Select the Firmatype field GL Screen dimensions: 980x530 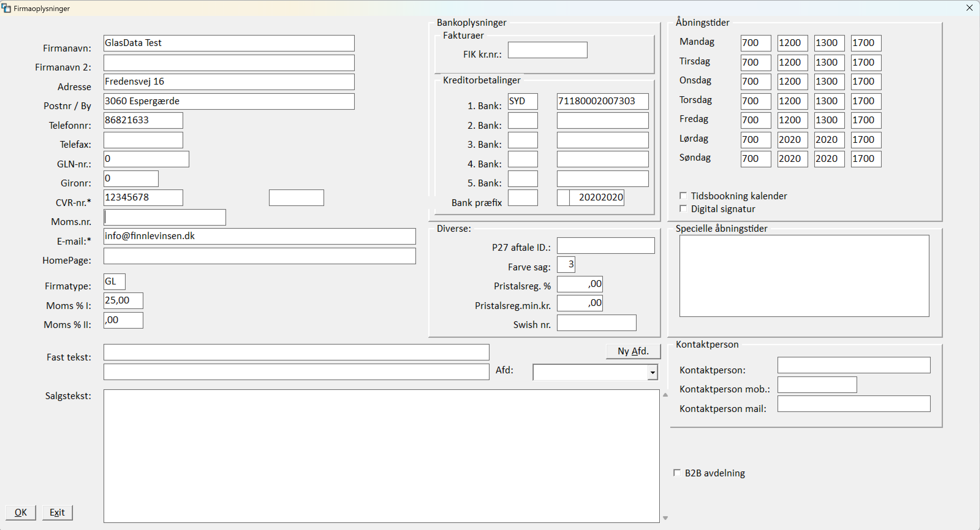click(115, 282)
